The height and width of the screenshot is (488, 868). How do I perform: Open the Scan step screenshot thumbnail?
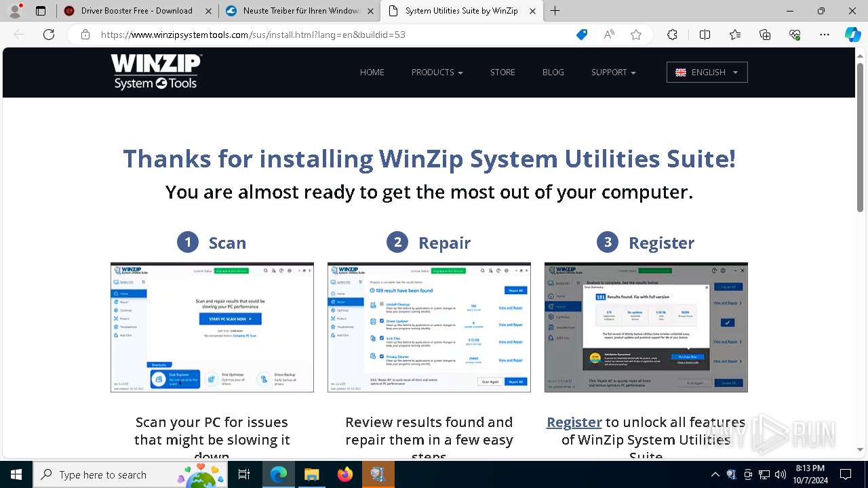212,327
